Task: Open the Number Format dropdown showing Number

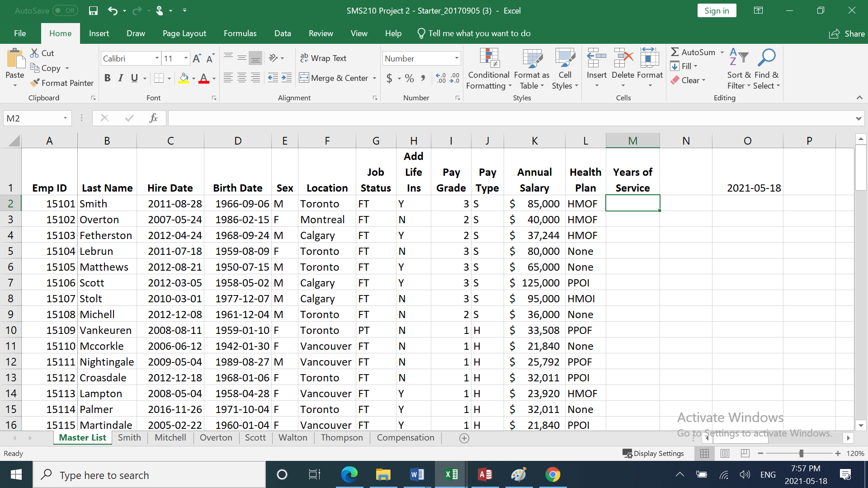Action: coord(456,58)
